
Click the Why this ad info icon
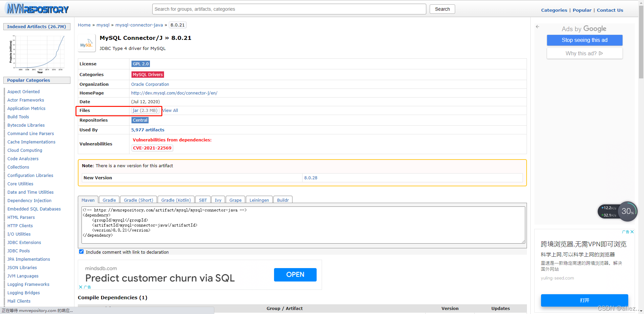(x=601, y=53)
